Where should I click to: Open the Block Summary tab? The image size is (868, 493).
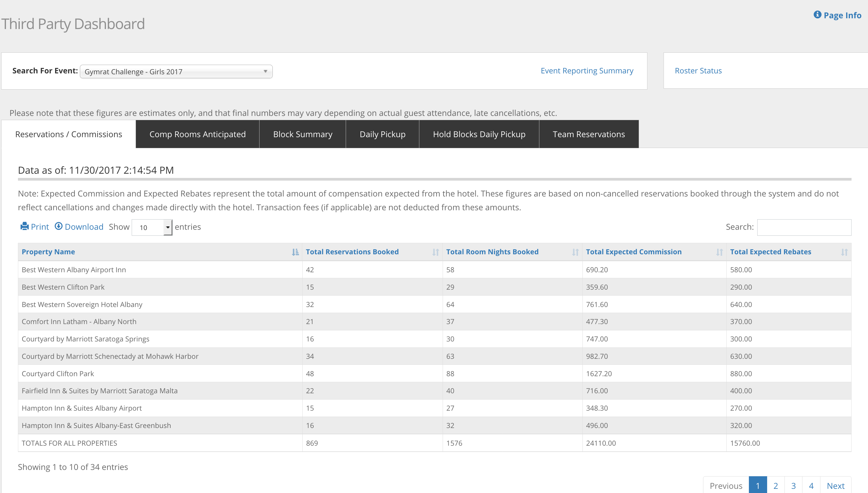pos(302,134)
